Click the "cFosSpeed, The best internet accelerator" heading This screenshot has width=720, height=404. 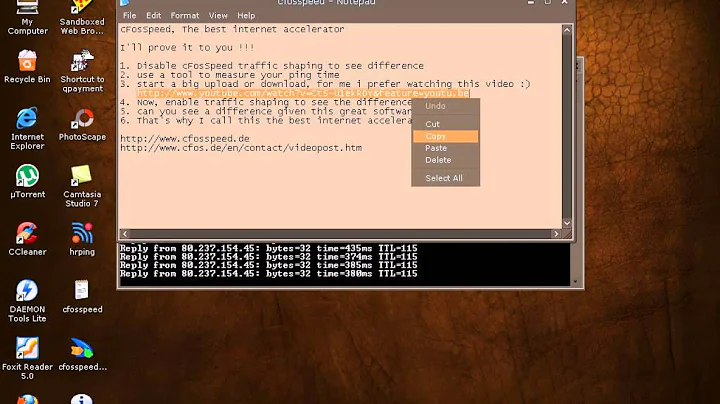click(x=232, y=29)
